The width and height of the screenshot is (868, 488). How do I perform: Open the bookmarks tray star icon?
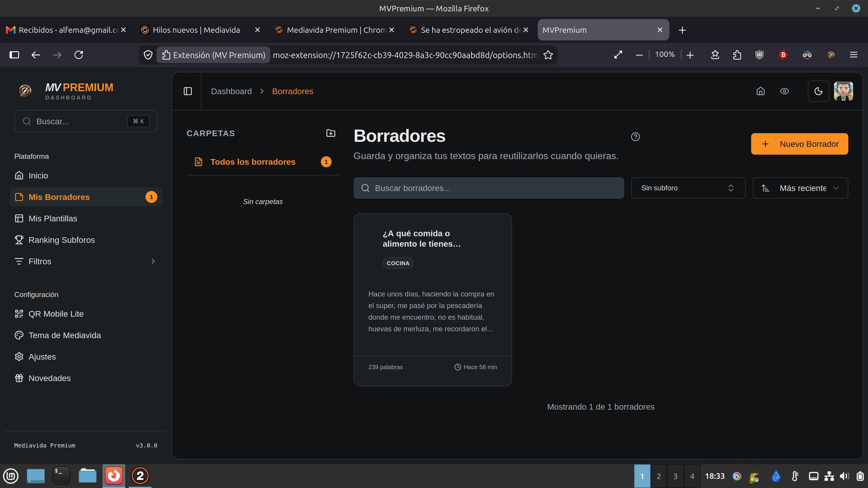(715, 55)
